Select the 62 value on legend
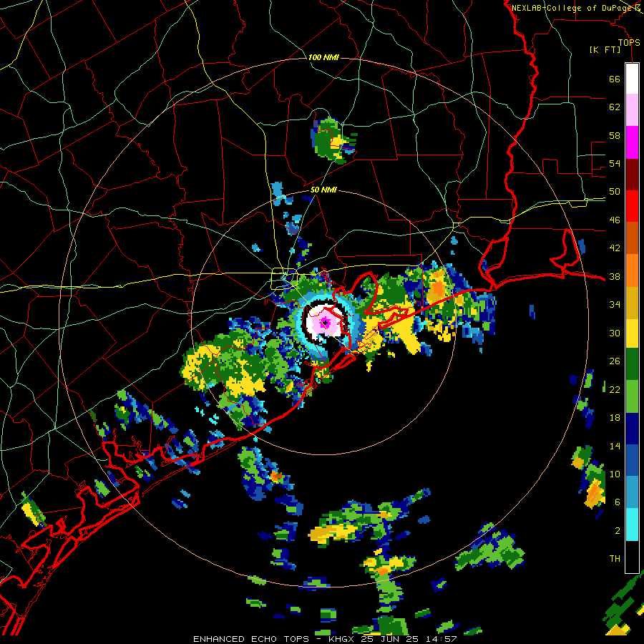Image resolution: width=644 pixels, height=644 pixels. pyautogui.click(x=615, y=107)
